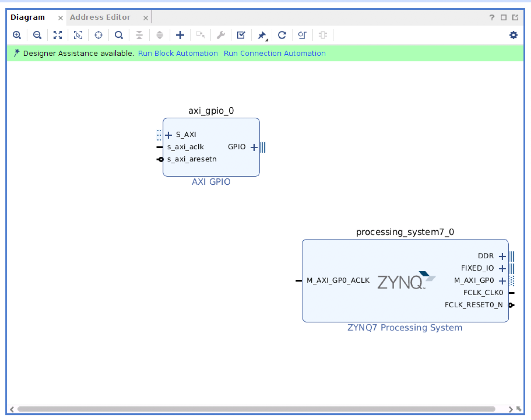The image size is (531, 420).
Task: Click the Add IP plus icon
Action: click(180, 35)
